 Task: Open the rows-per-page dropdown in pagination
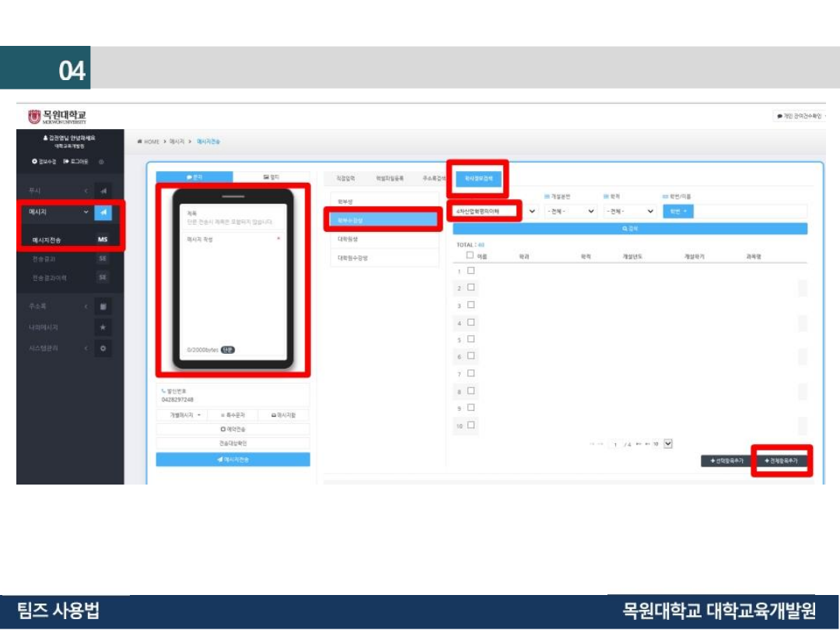pos(667,443)
